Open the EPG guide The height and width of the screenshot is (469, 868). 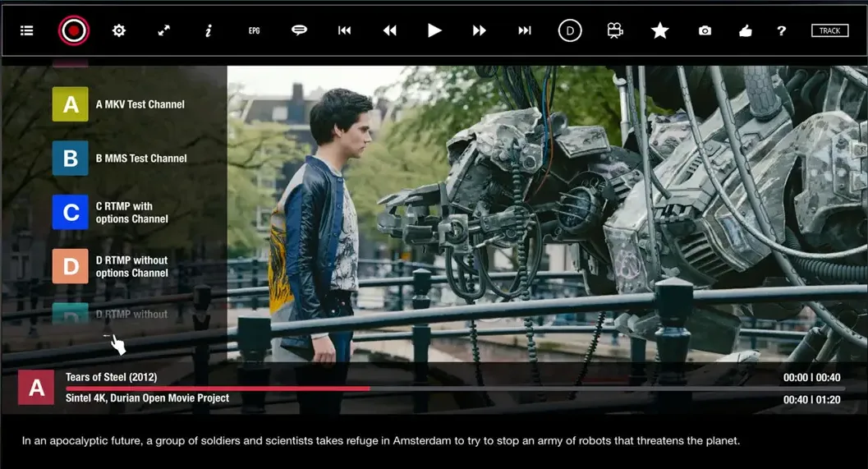254,31
